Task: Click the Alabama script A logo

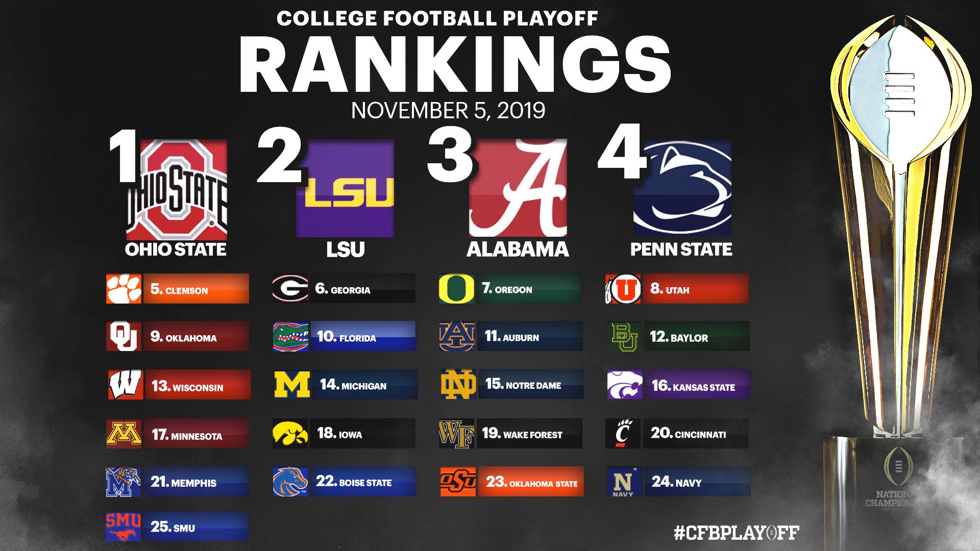Action: pyautogui.click(x=518, y=188)
